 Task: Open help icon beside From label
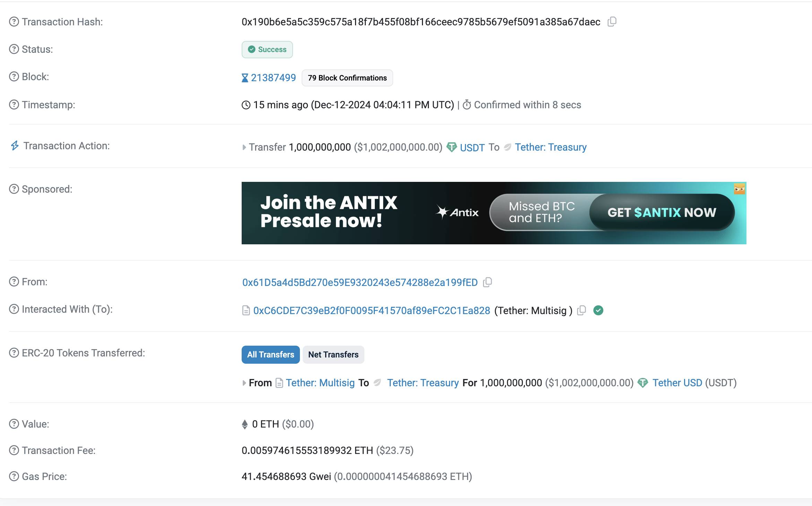click(14, 282)
